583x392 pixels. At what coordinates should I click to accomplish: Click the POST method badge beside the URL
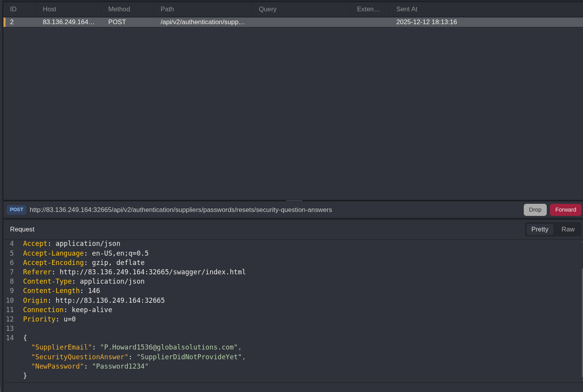pyautogui.click(x=16, y=210)
